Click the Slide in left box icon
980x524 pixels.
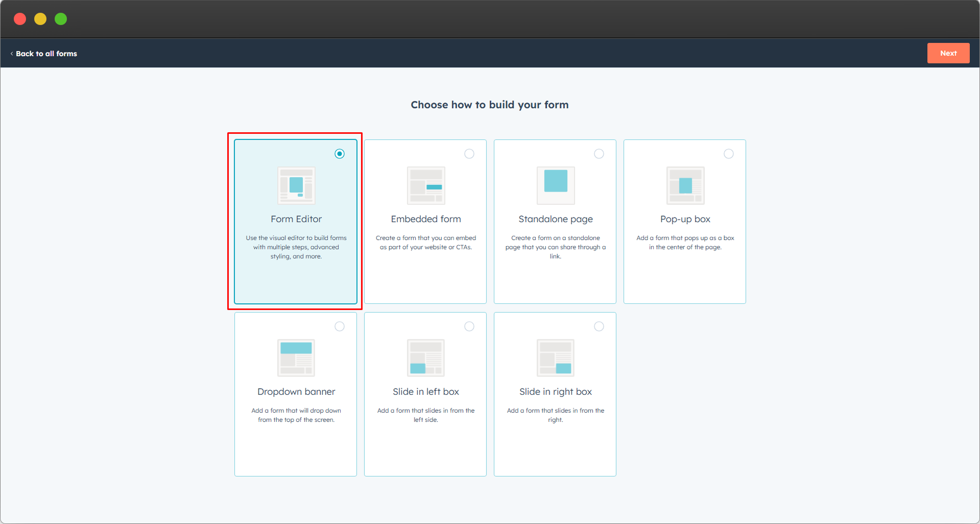pyautogui.click(x=426, y=358)
